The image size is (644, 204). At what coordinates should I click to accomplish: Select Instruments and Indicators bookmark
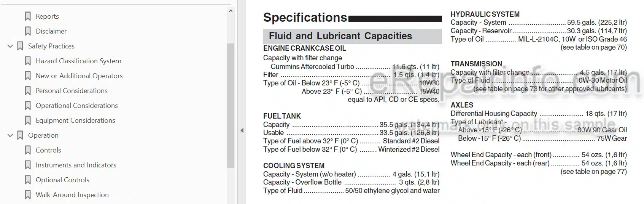tap(76, 165)
